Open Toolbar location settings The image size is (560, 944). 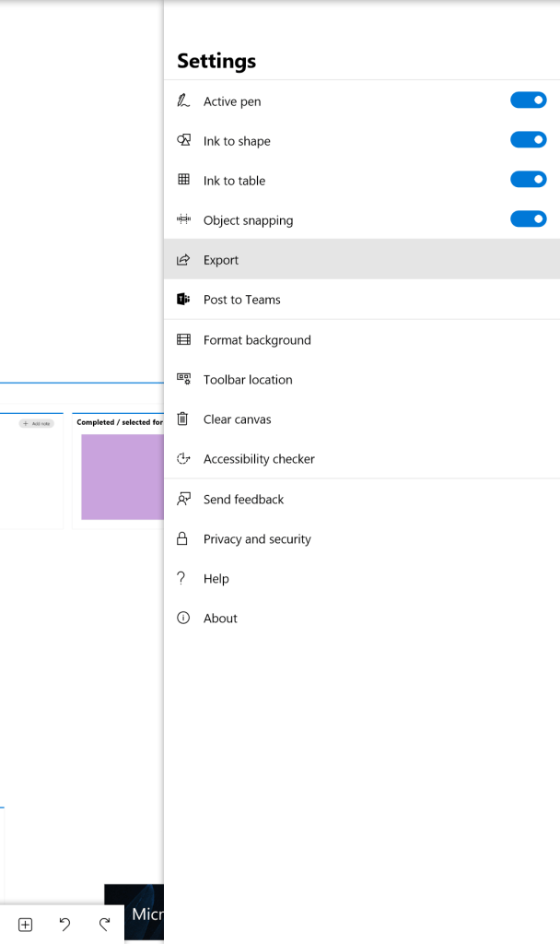coord(248,380)
